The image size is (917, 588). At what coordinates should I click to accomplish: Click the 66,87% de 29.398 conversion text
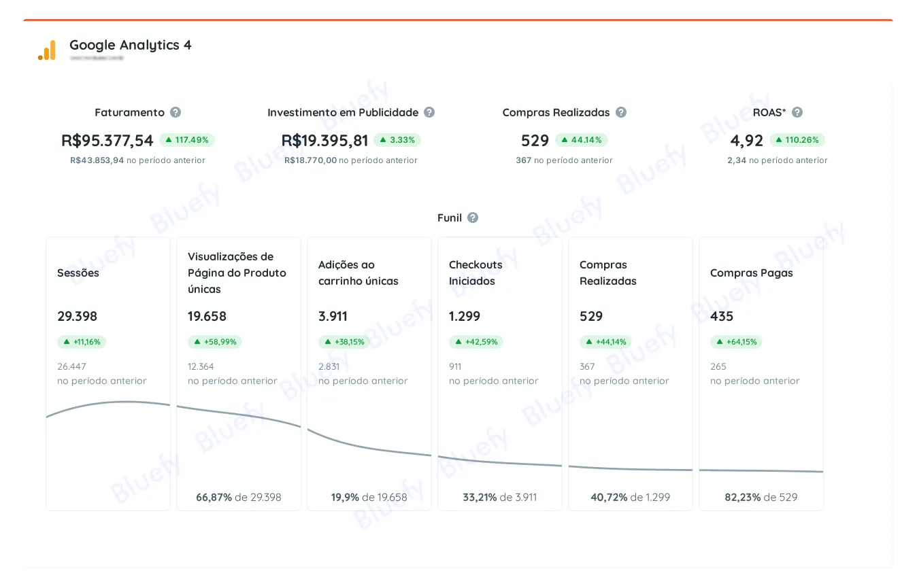tap(239, 497)
